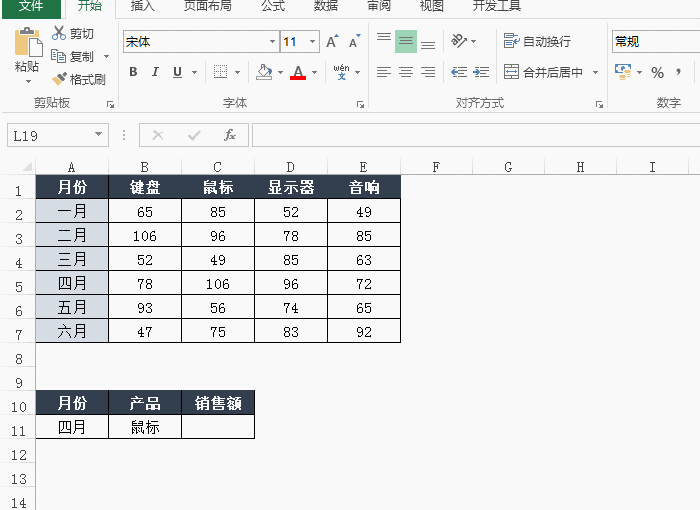700x510 pixels.
Task: Select cell B6 with value 93
Action: coord(145,307)
